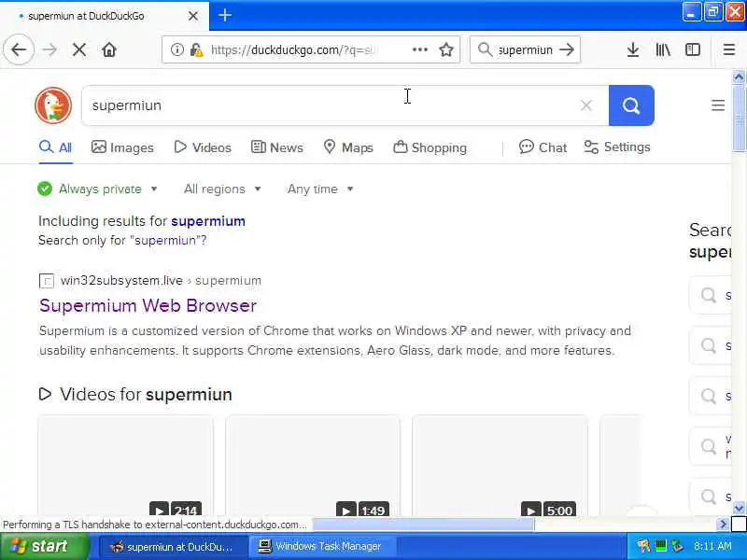Click the supermium corrected spelling link

coord(208,221)
